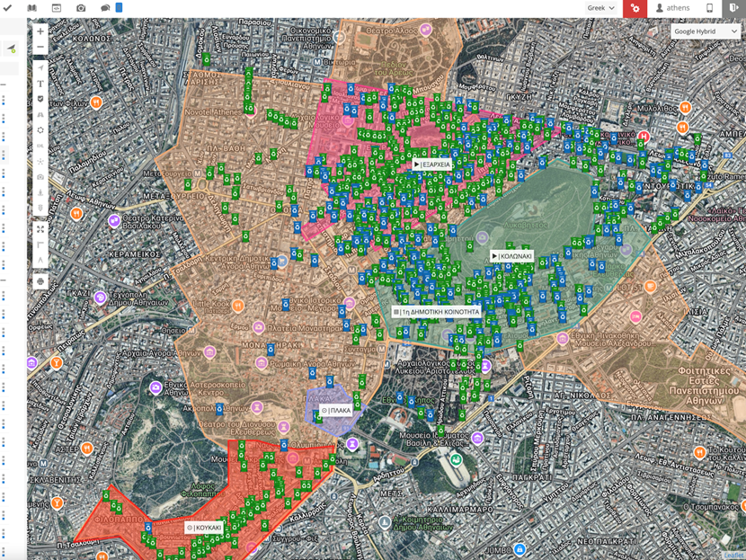Click the ΕΞΑΡΧΕΙΑ area label
The width and height of the screenshot is (746, 560).
click(x=431, y=164)
